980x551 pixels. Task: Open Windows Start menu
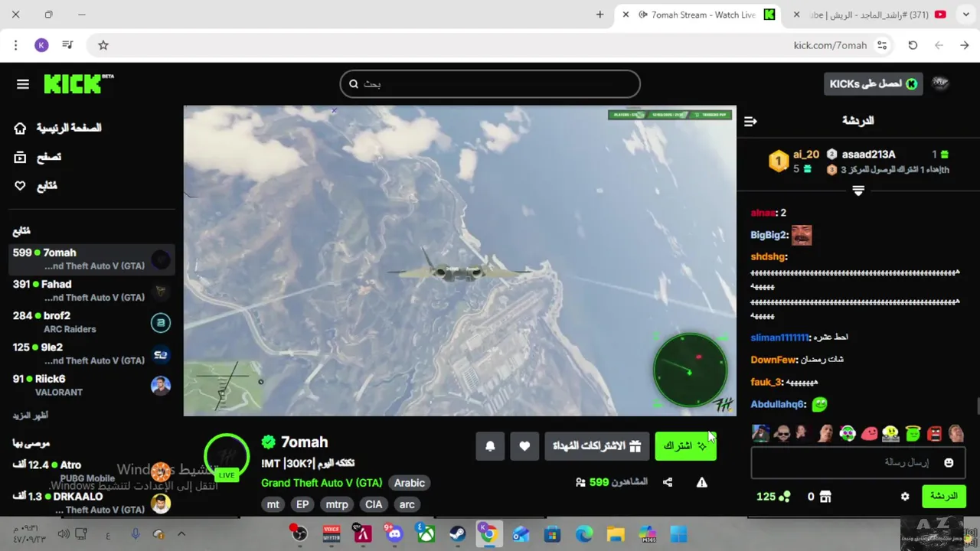pos(678,533)
